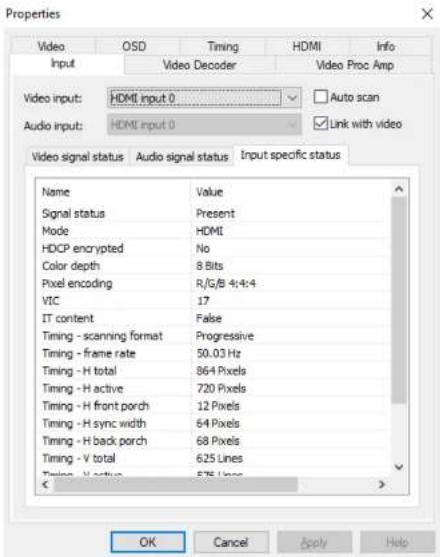The image size is (440, 557).
Task: Click the list scroll up arrow
Action: pyautogui.click(x=399, y=189)
